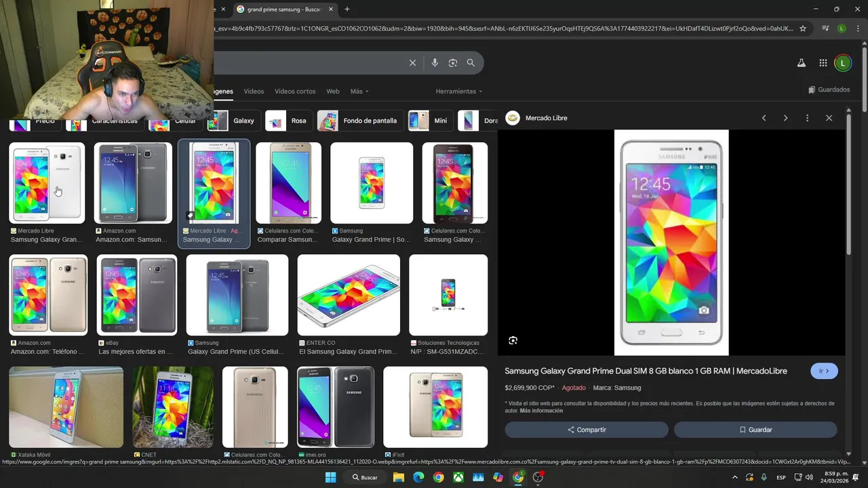
Task: Open the Xataka Móvil phone photo thumbnail
Action: (66, 407)
